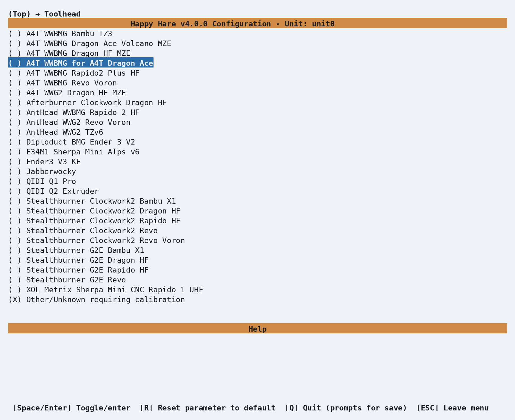This screenshot has height=420, width=515.
Task: Select the Stealthburner G2E Revo option
Action: pyautogui.click(x=67, y=280)
